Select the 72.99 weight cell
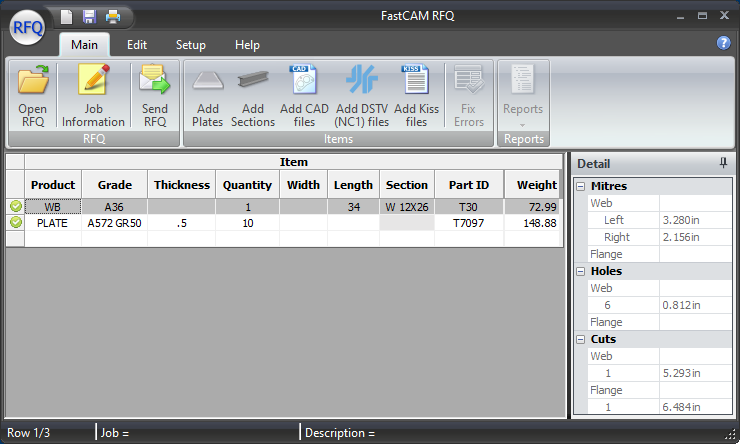Image resolution: width=740 pixels, height=444 pixels. tap(533, 207)
